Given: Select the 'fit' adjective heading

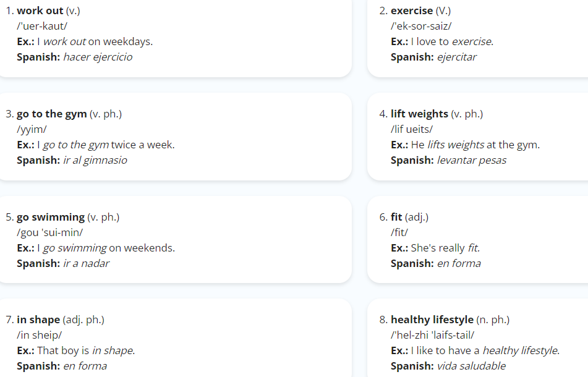Looking at the screenshot, I should pos(396,218).
